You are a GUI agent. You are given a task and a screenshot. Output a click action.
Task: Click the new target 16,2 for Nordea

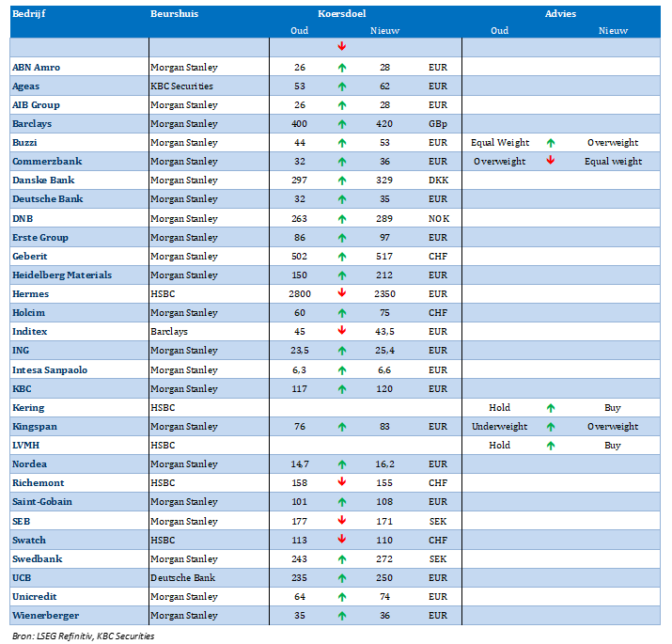[x=384, y=464]
